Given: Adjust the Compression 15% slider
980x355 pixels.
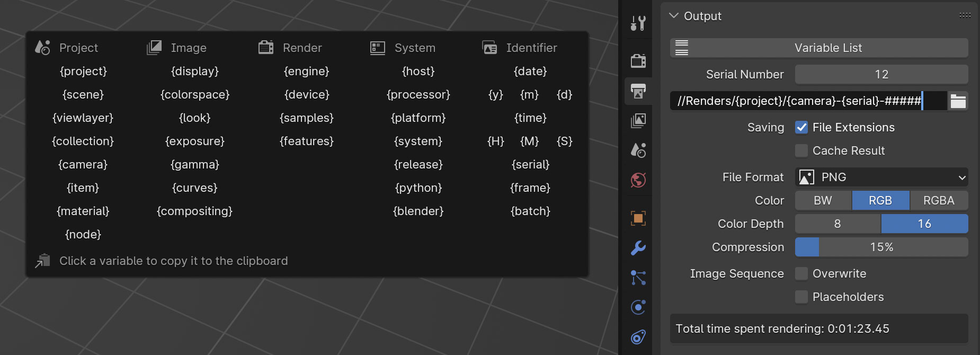Looking at the screenshot, I should (881, 247).
